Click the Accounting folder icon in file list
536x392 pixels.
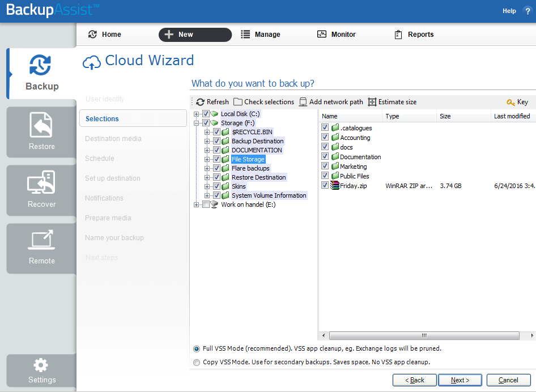point(335,138)
